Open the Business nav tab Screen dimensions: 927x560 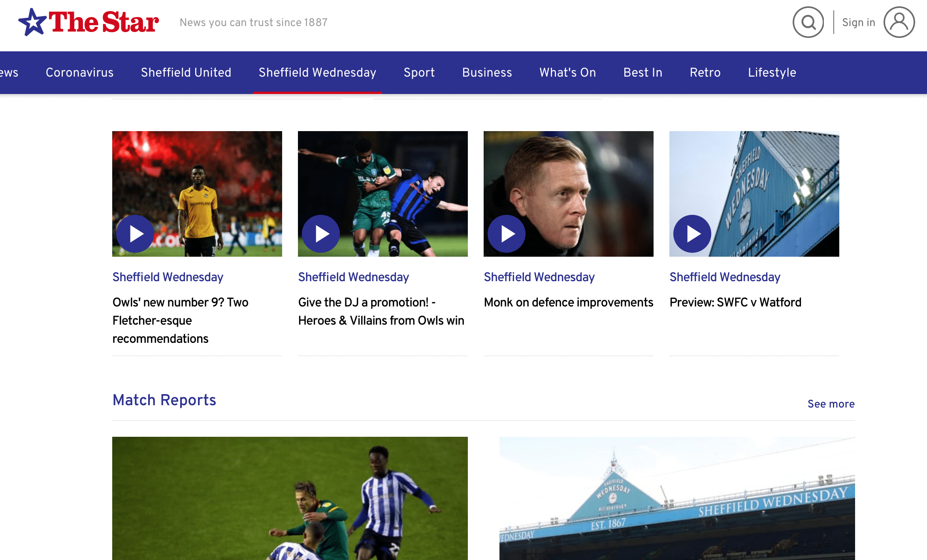coord(487,73)
